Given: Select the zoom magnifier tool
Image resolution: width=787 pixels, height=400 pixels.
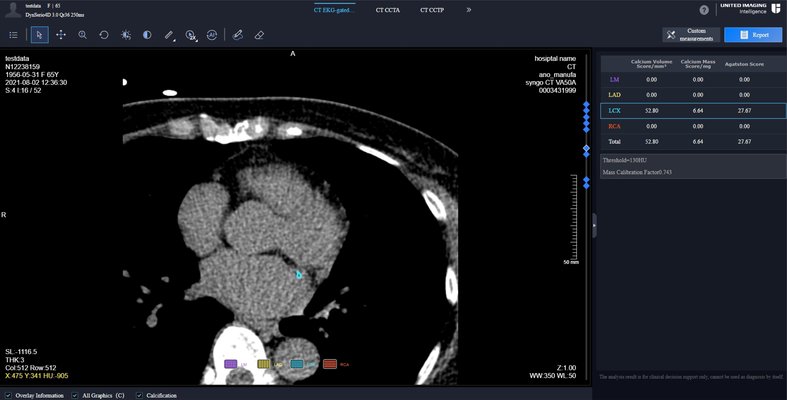Looking at the screenshot, I should 82,35.
